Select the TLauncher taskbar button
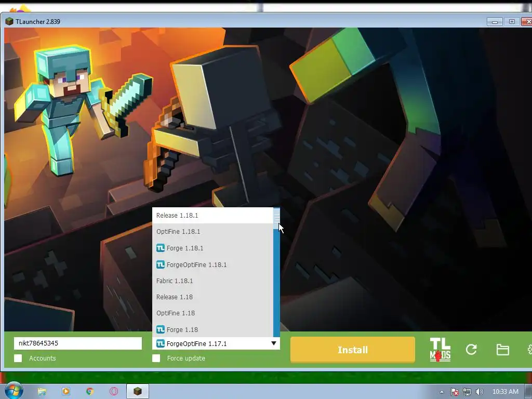Screen dimensions: 532x399 137,392
